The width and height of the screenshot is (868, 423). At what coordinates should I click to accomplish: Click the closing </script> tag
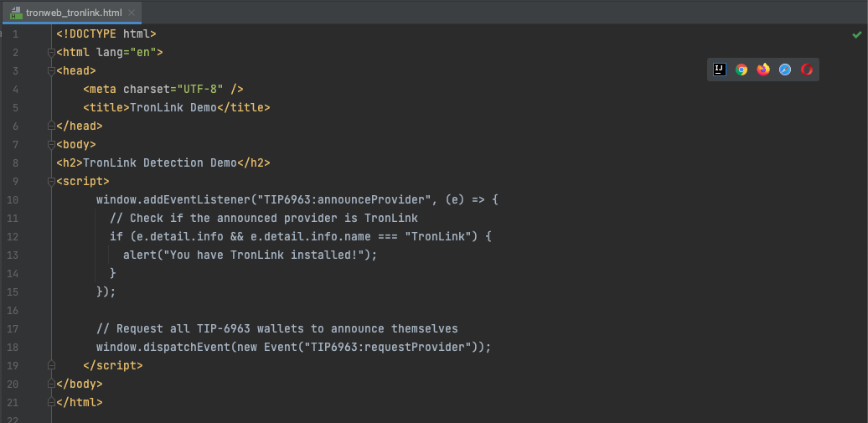click(113, 365)
